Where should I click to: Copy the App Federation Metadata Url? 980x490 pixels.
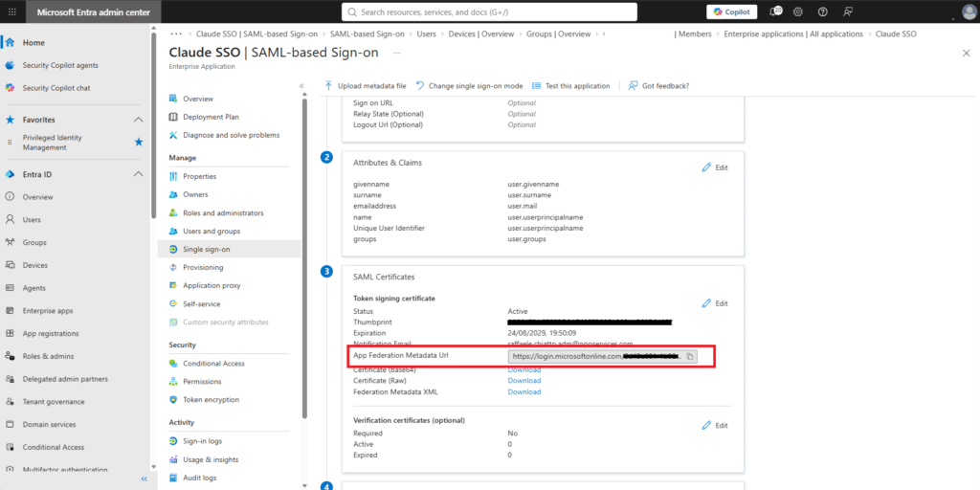point(690,356)
